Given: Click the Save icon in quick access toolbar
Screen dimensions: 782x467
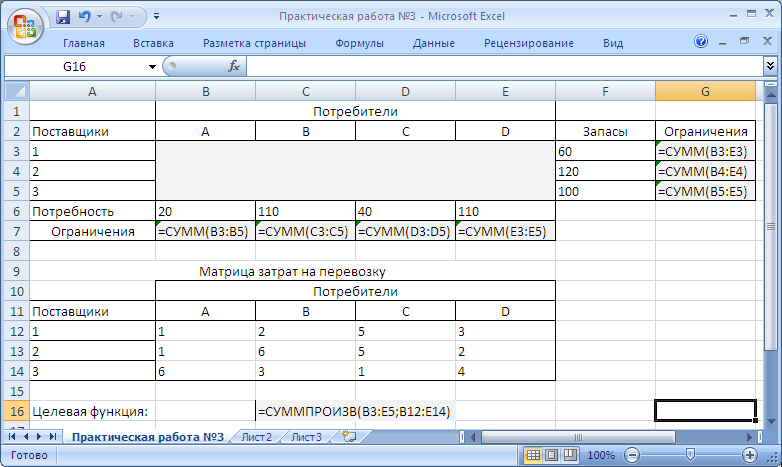Looking at the screenshot, I should click(x=63, y=17).
